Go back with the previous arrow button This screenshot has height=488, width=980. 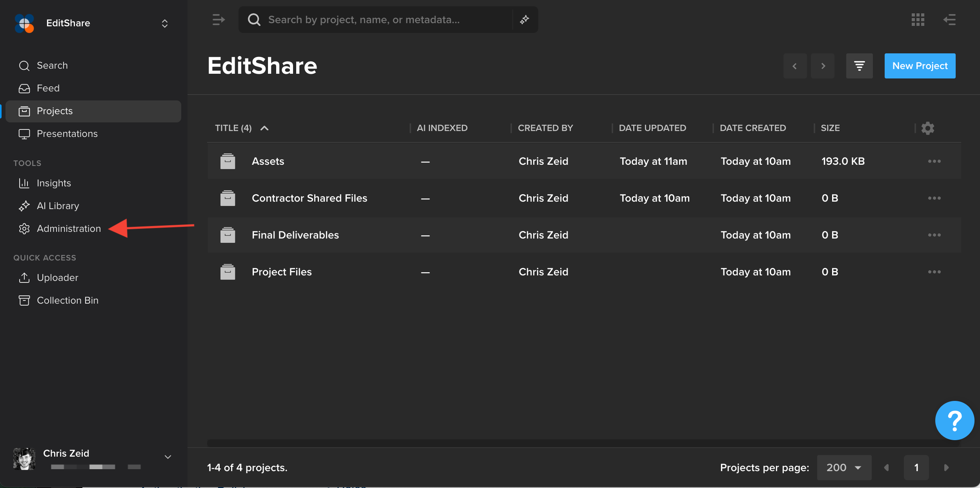(795, 66)
